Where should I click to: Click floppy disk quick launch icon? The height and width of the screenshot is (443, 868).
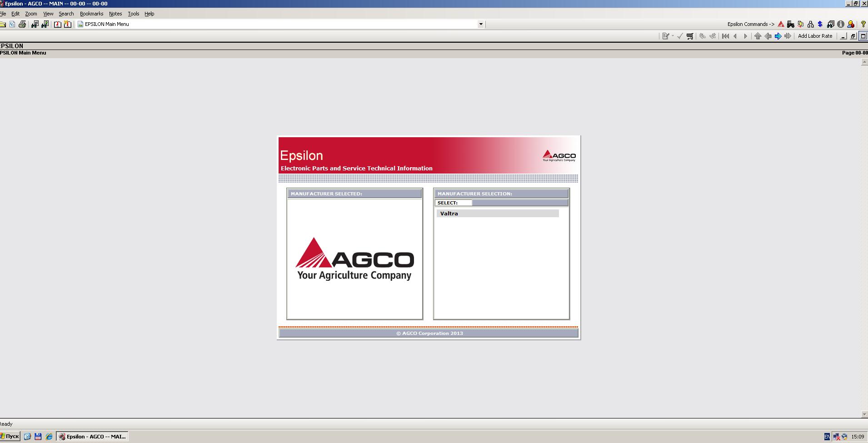(x=38, y=436)
